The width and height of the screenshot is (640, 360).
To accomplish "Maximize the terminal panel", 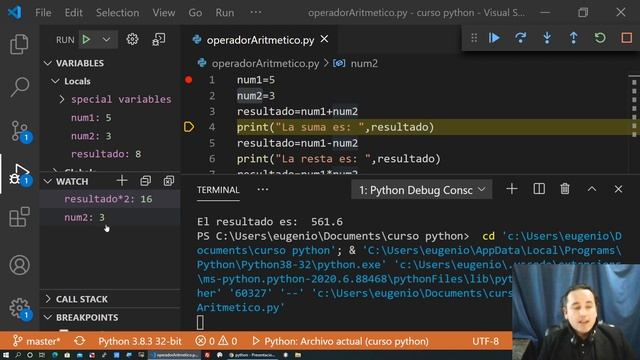I will coord(592,189).
